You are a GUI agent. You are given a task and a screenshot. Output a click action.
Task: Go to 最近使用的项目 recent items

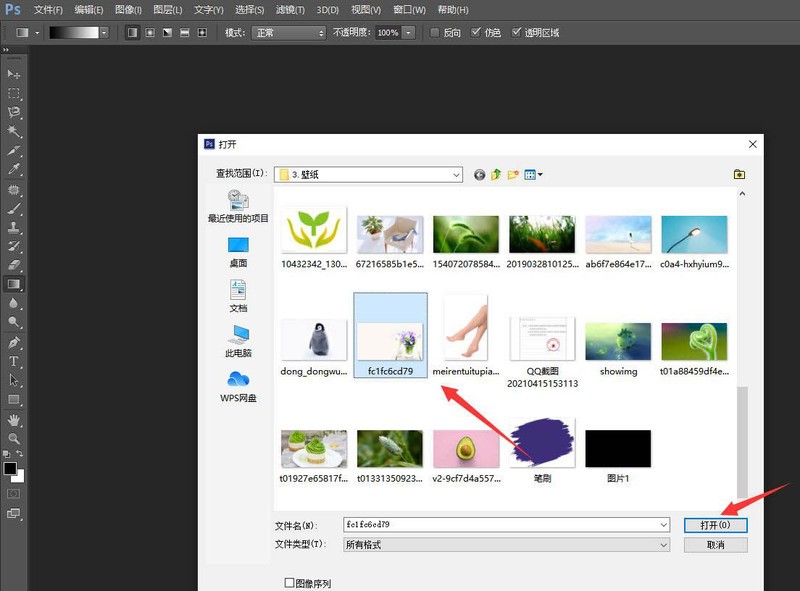(x=238, y=206)
